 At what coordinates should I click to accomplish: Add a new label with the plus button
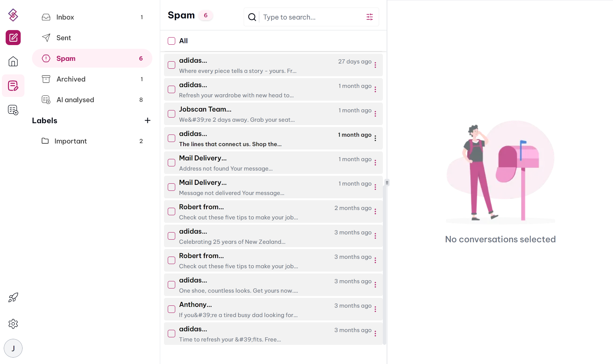147,120
